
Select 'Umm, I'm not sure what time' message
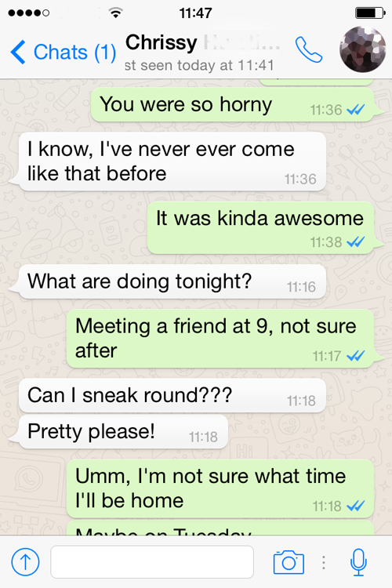[220, 488]
